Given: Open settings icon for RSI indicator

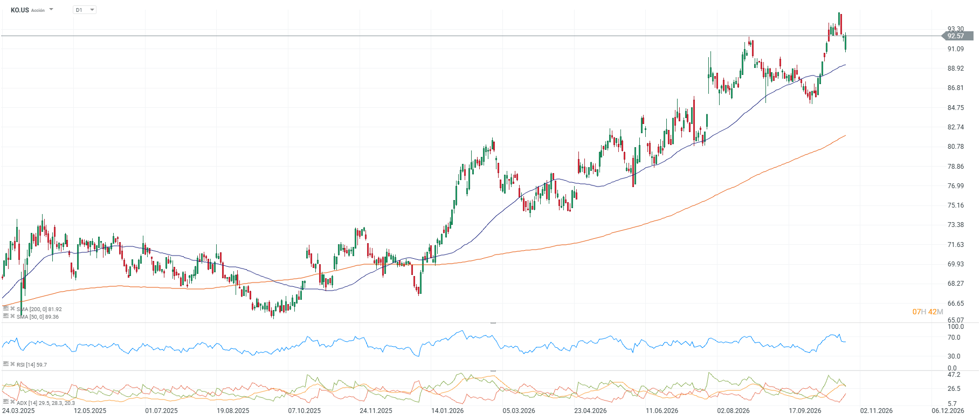Looking at the screenshot, I should tap(5, 364).
